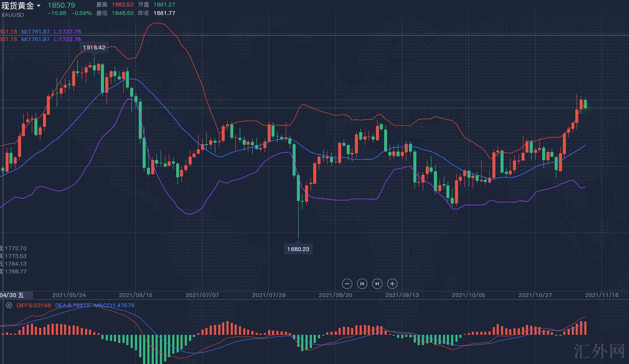Screen dimensions: 629x364
Task: Skip forward to next chart section
Action: tap(377, 284)
